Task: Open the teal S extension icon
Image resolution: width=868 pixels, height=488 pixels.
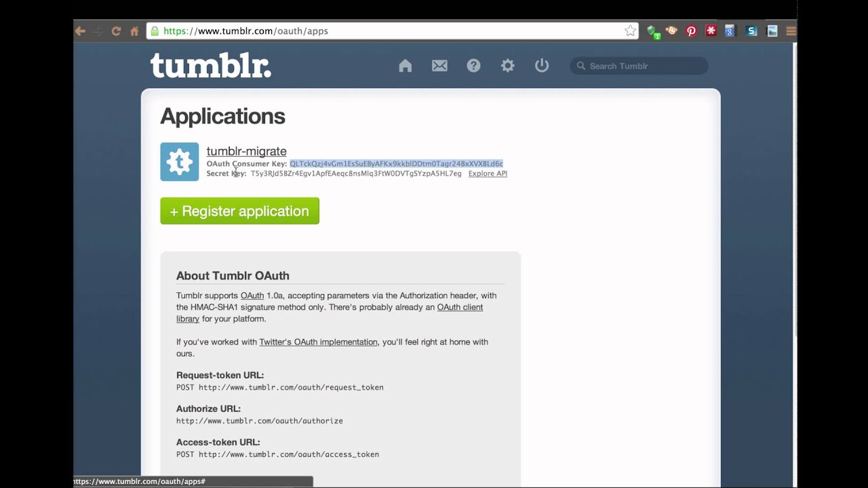Action: 751,31
